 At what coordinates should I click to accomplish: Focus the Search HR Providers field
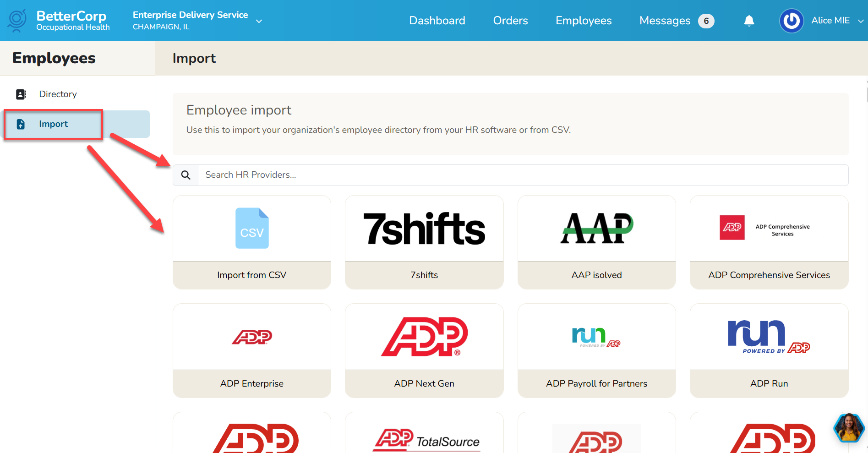[523, 175]
